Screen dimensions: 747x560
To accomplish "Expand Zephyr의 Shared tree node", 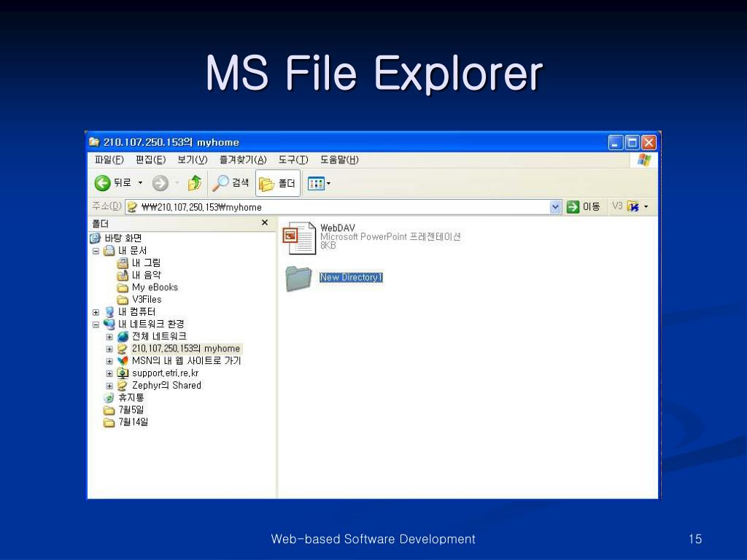I will click(x=109, y=386).
